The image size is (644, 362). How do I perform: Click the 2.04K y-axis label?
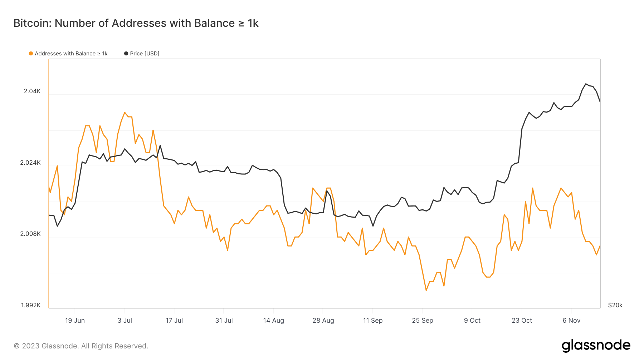tap(32, 91)
